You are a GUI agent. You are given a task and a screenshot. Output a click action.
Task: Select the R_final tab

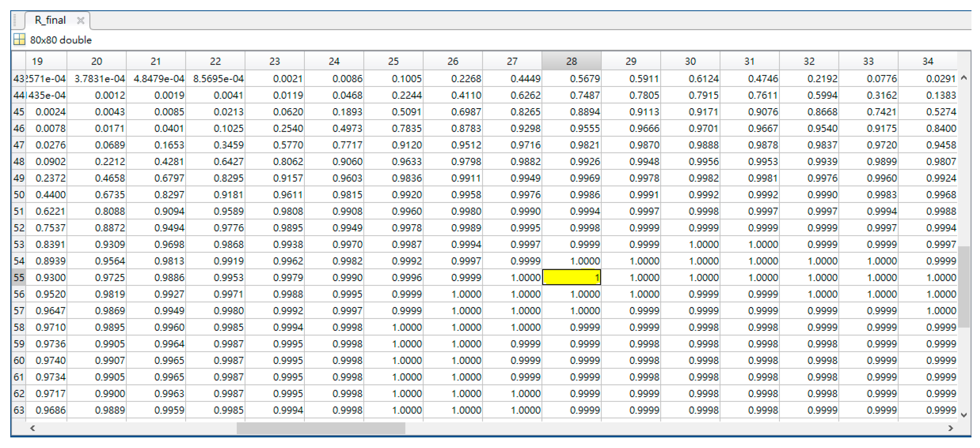point(50,20)
